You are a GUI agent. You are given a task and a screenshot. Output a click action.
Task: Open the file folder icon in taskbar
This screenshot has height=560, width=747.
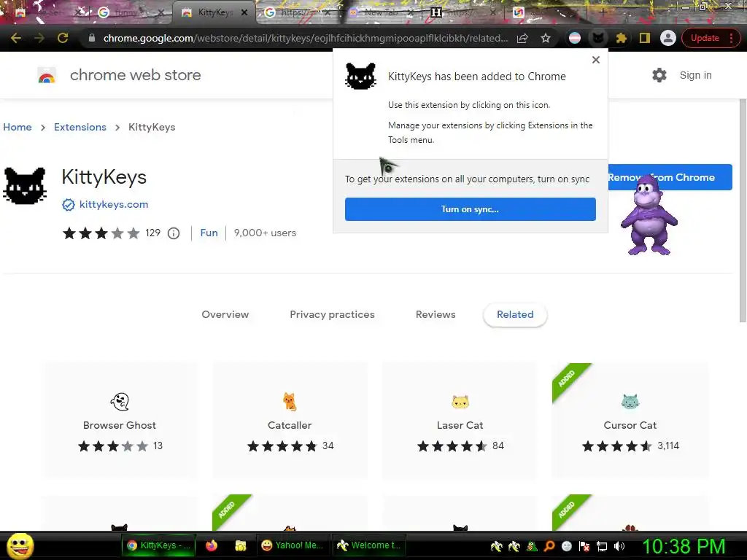(x=241, y=545)
